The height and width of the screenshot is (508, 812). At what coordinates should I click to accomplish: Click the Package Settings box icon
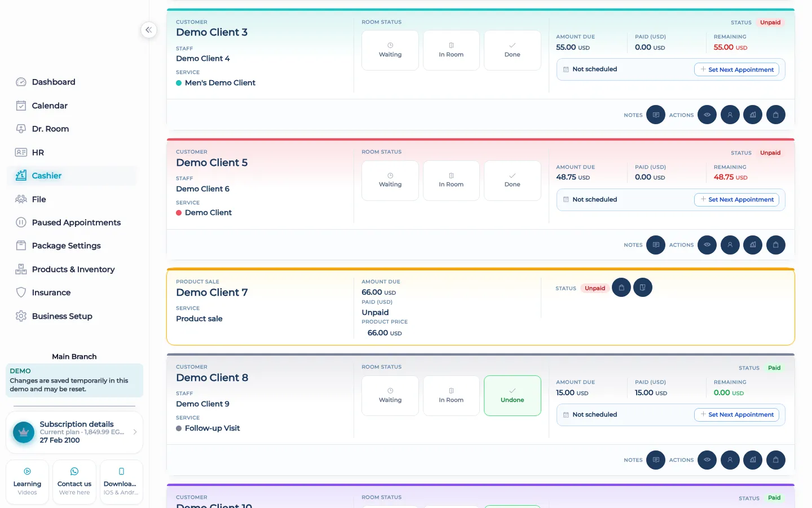[x=21, y=246]
